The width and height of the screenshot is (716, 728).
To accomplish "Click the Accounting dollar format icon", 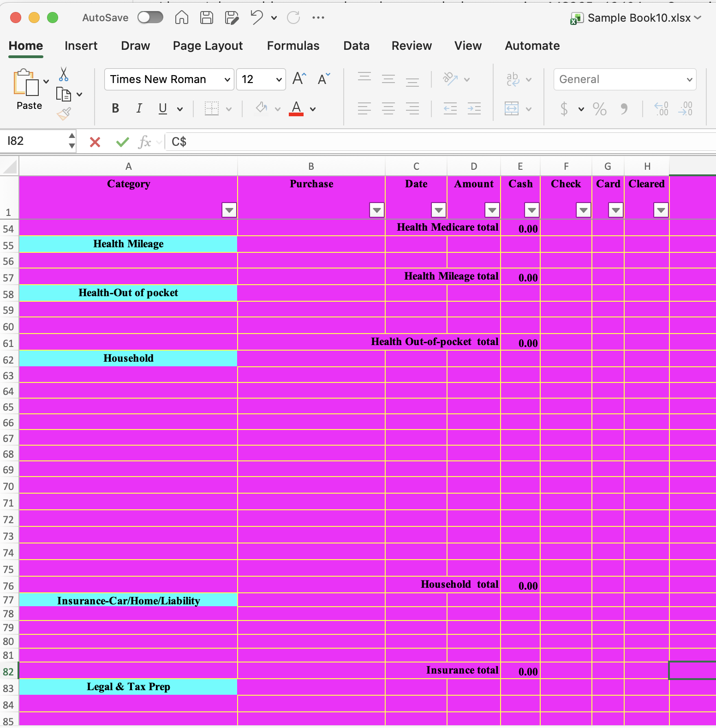I will [x=564, y=109].
